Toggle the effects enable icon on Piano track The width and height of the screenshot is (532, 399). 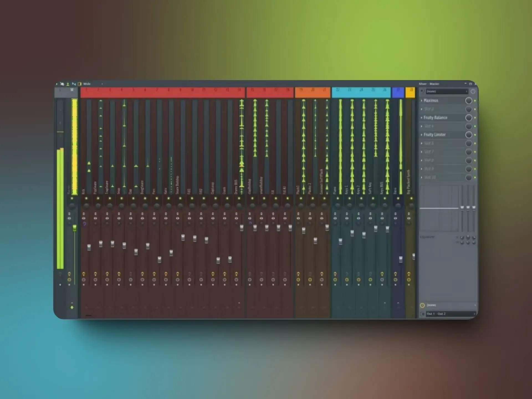[x=335, y=274]
